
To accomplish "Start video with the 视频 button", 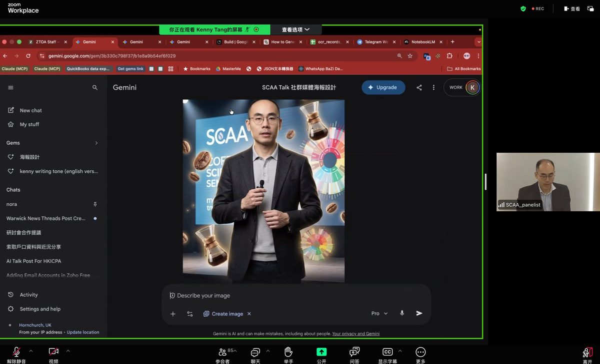I will tap(53, 355).
